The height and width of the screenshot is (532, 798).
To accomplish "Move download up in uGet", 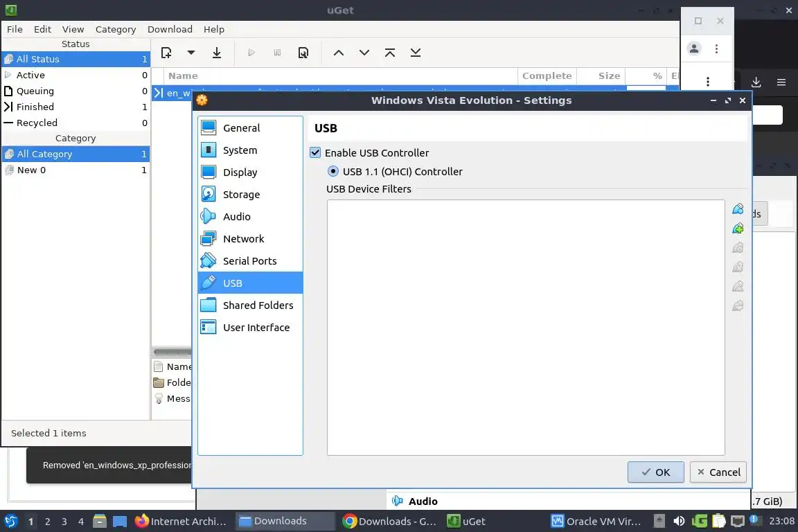I will [x=339, y=53].
